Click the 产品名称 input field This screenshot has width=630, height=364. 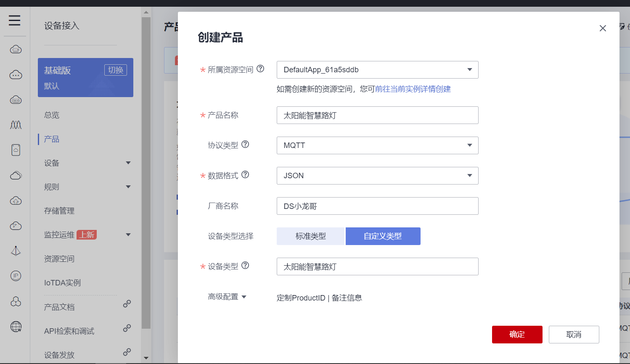[x=377, y=115]
